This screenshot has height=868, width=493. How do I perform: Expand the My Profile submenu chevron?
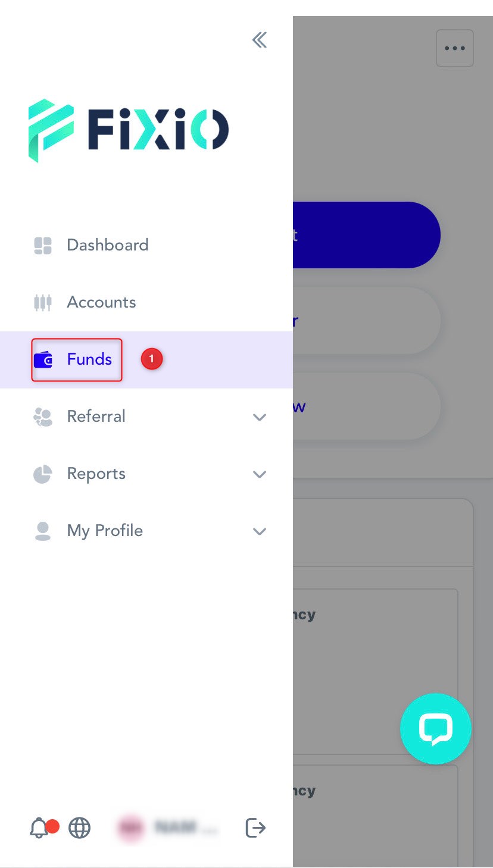[260, 531]
